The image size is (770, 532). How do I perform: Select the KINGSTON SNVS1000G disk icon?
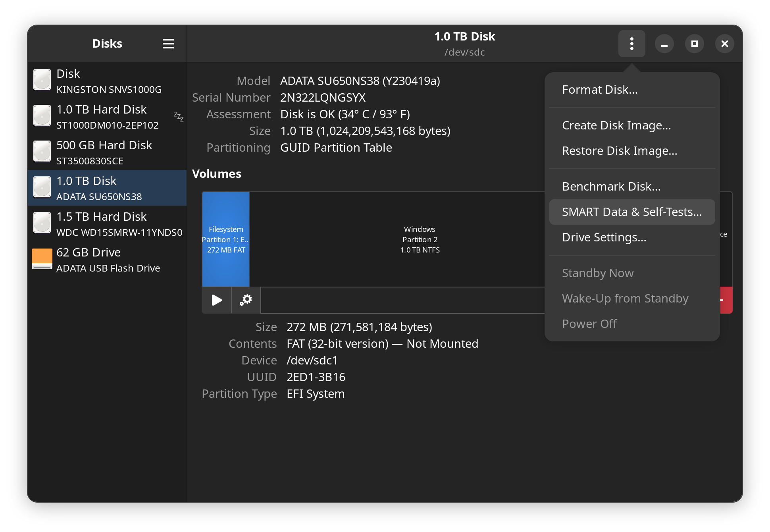[x=42, y=80]
